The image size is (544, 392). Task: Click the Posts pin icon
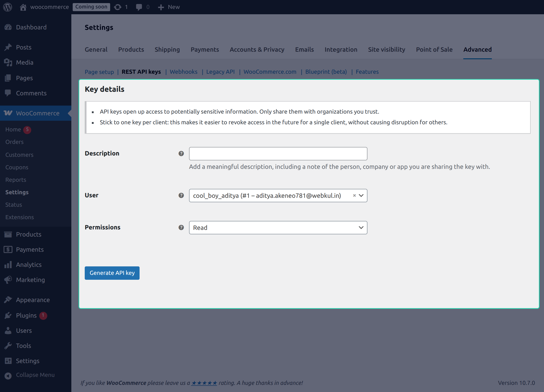pos(8,47)
